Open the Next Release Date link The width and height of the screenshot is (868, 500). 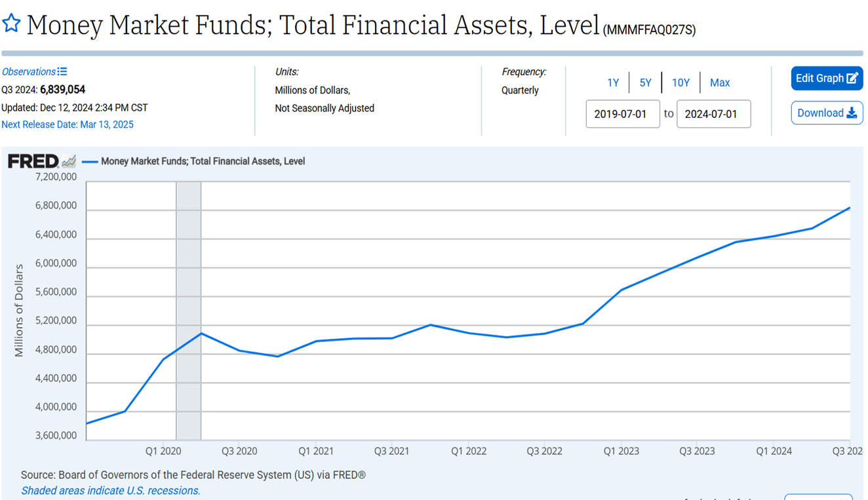point(68,125)
